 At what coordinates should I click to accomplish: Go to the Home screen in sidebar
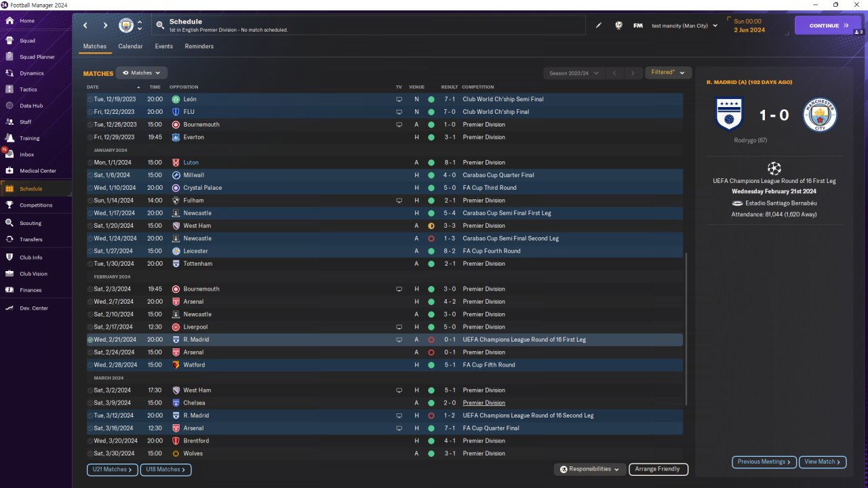(27, 21)
